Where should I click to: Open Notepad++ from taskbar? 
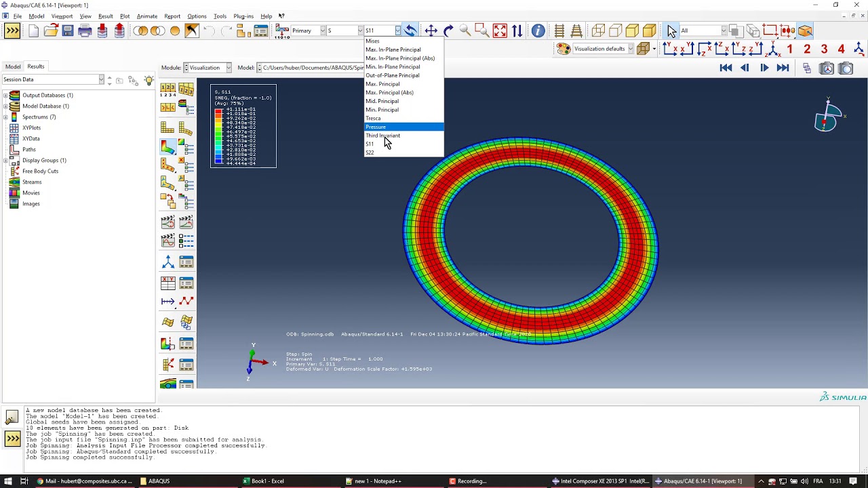point(378,481)
